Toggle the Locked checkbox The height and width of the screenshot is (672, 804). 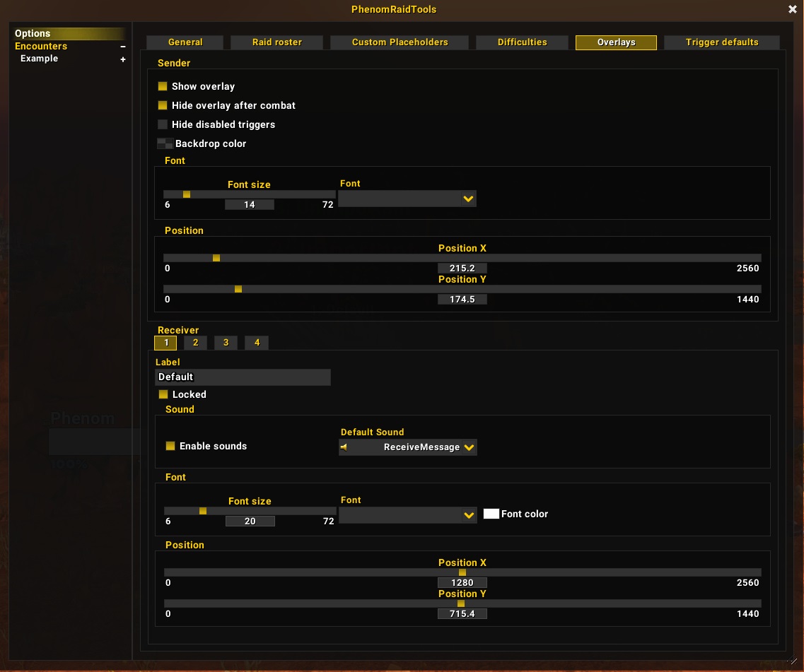click(x=163, y=394)
